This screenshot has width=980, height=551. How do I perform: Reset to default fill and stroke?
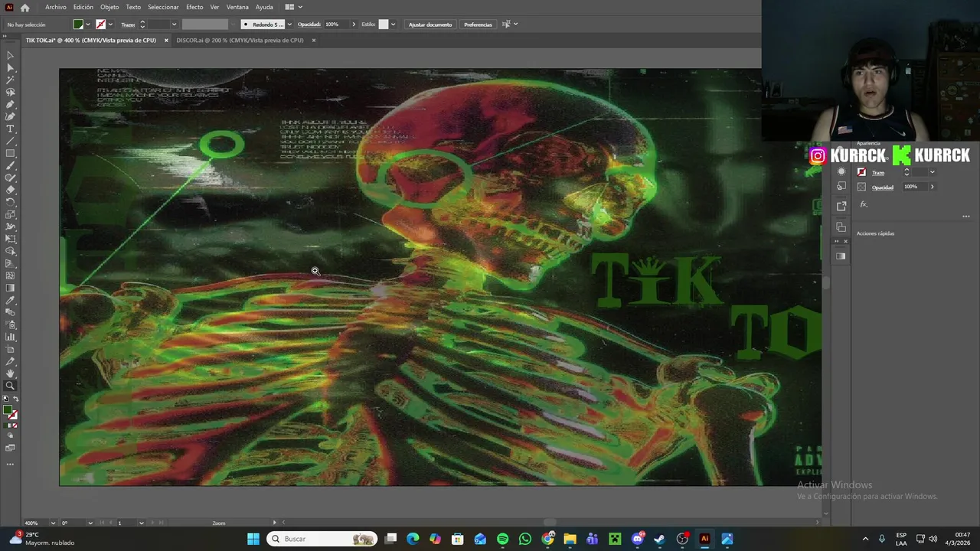tap(6, 399)
